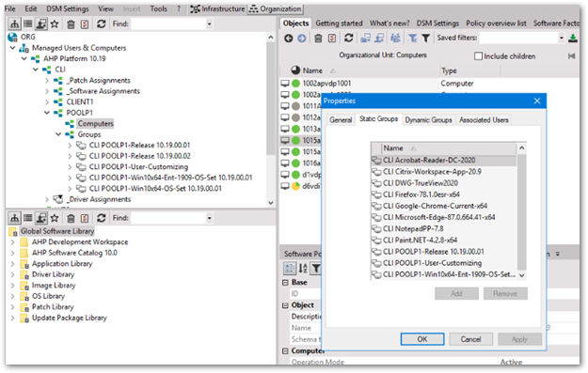Click the Static Groups list scrollbar
Viewport: 588px width, 373px height.
pos(521,211)
